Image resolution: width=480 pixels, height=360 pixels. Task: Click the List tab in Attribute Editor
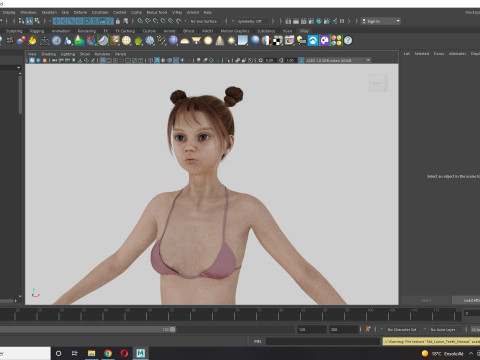407,53
